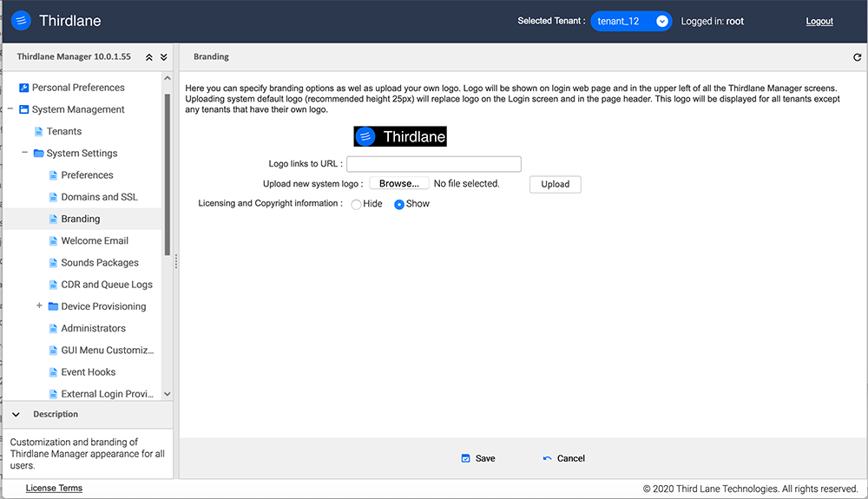
Task: Click the Branding page icon in tree
Action: tap(53, 219)
